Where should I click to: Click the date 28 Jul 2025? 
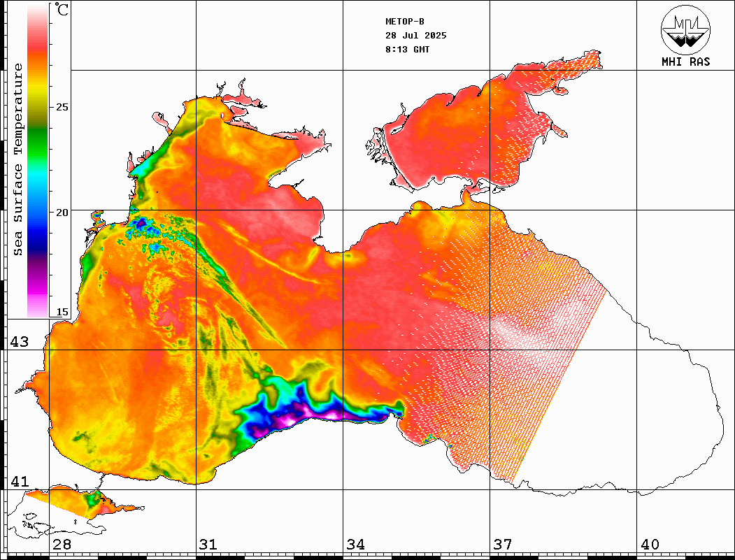[x=416, y=36]
